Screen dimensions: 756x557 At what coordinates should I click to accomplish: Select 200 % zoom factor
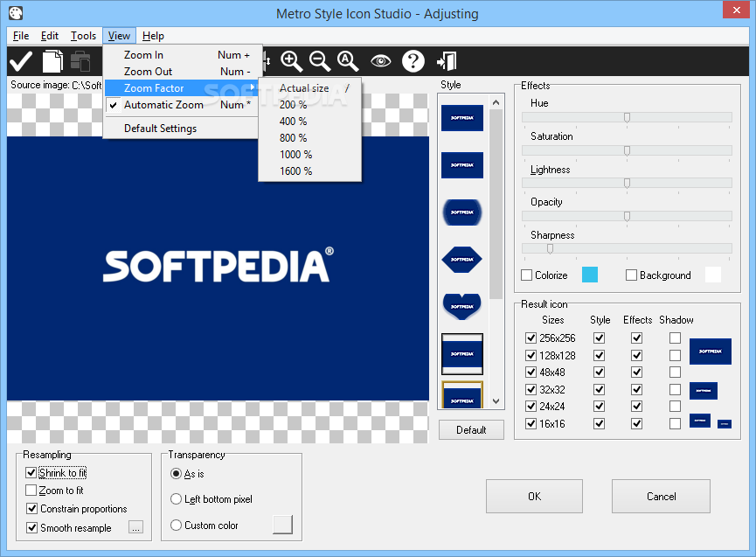[310, 105]
